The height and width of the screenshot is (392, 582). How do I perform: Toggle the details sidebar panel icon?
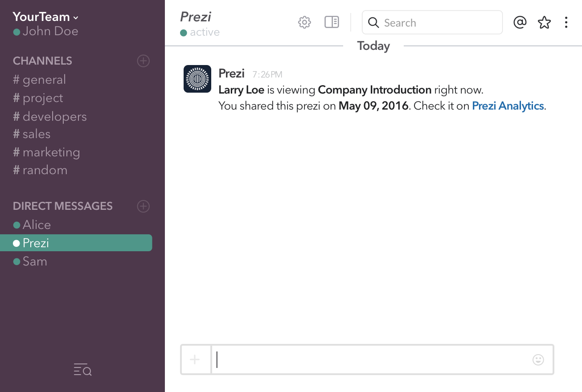[x=332, y=22]
